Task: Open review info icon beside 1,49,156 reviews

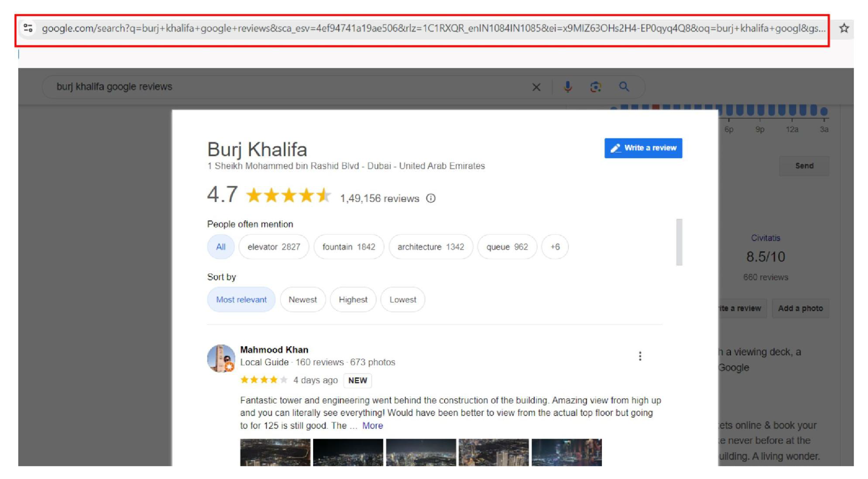Action: pyautogui.click(x=430, y=198)
